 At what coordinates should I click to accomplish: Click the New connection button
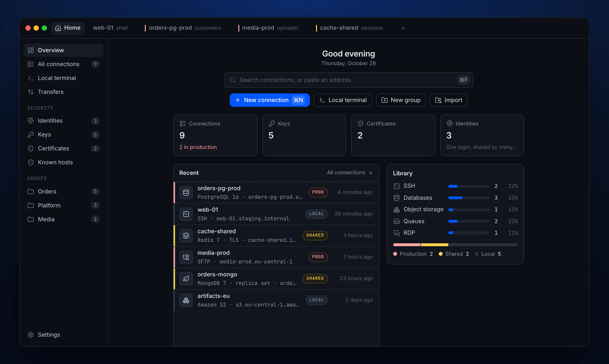pyautogui.click(x=269, y=100)
